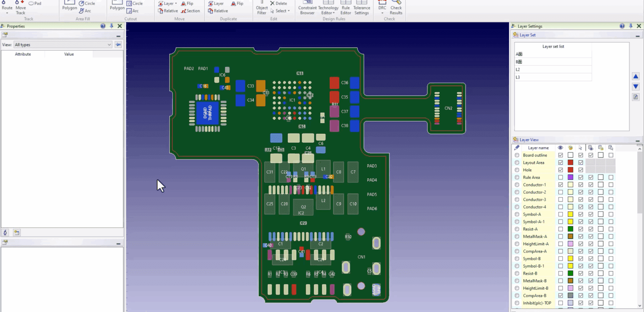Hide the Conductor-1 layer visibility checkbox

pos(560,185)
